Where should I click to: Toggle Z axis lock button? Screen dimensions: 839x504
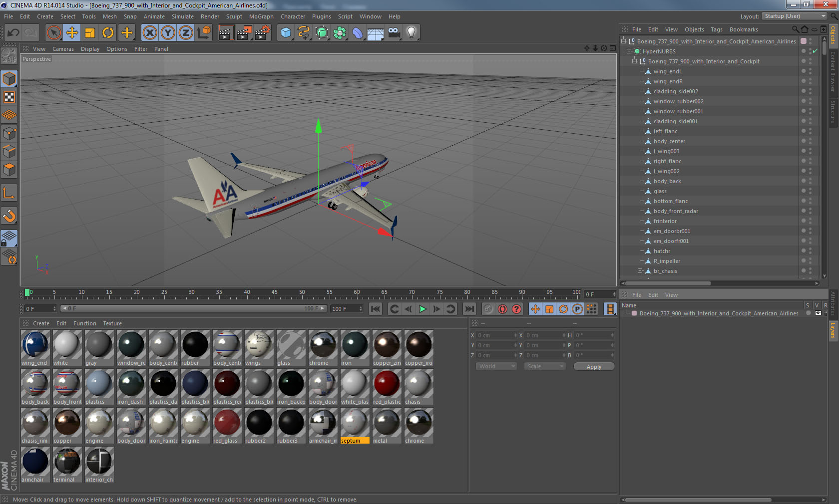186,33
